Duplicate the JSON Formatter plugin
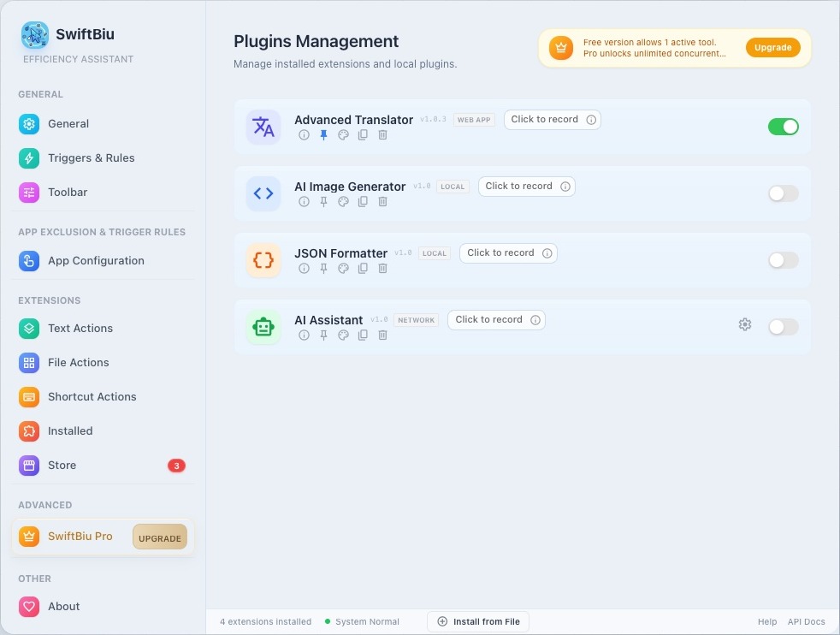Viewport: 840px width, 635px height. pos(363,269)
